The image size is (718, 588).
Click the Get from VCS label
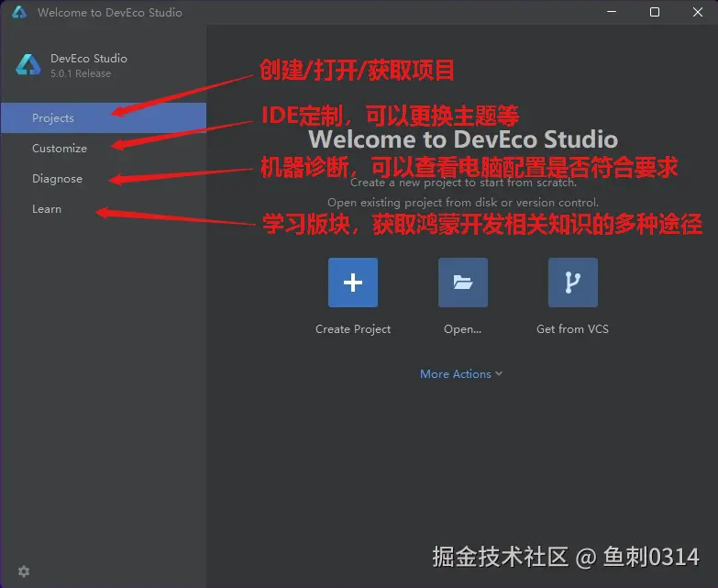pos(572,328)
